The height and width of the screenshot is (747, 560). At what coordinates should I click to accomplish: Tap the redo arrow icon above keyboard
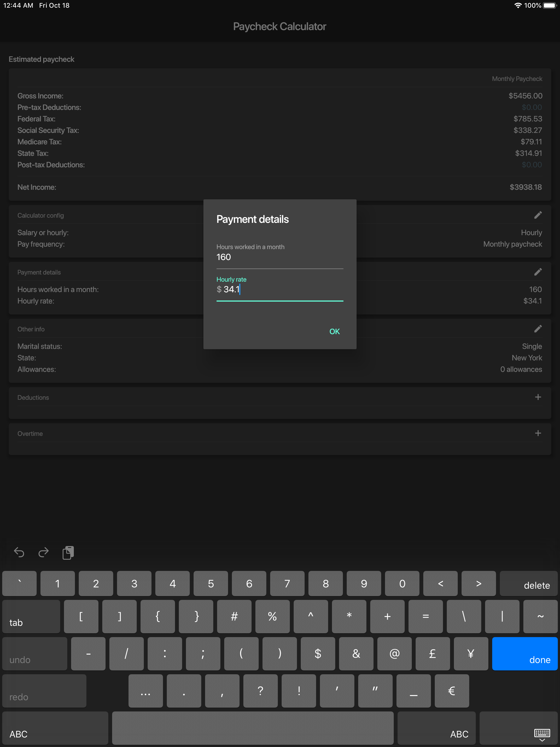(x=43, y=553)
